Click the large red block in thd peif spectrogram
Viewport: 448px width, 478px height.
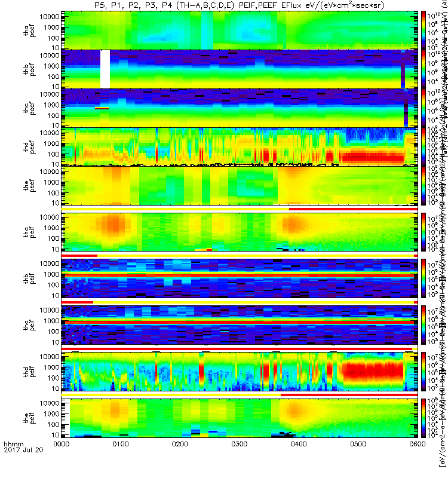pos(372,372)
